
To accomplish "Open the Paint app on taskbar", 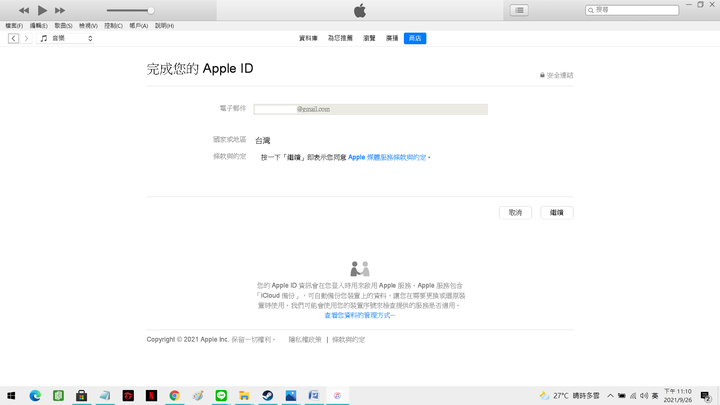I will [198, 395].
